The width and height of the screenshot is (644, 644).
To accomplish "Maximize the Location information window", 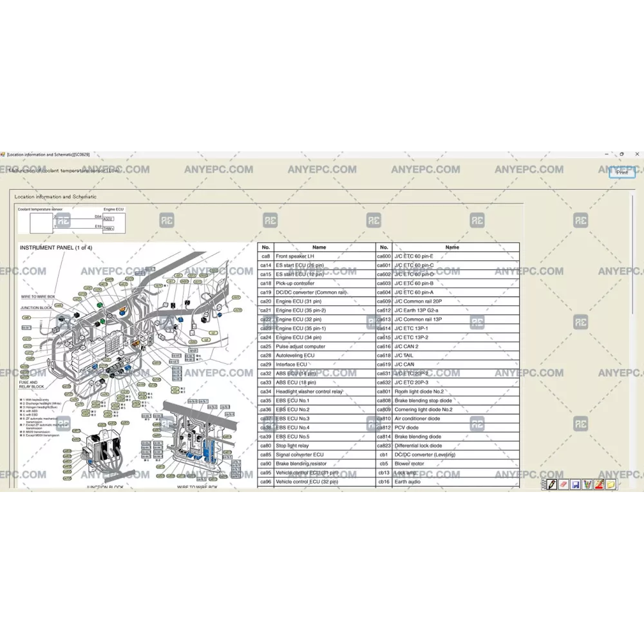I will point(621,155).
